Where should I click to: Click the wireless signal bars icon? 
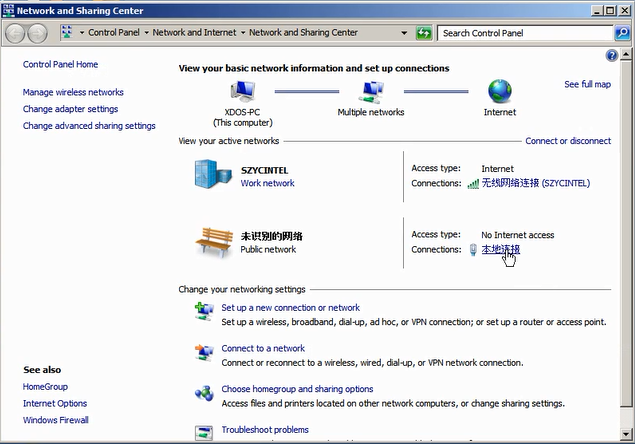point(473,184)
